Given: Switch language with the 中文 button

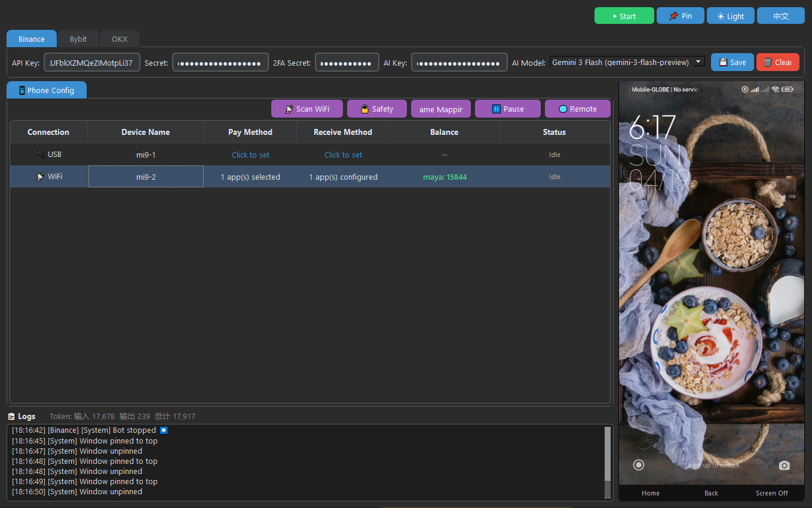Looking at the screenshot, I should pos(780,16).
